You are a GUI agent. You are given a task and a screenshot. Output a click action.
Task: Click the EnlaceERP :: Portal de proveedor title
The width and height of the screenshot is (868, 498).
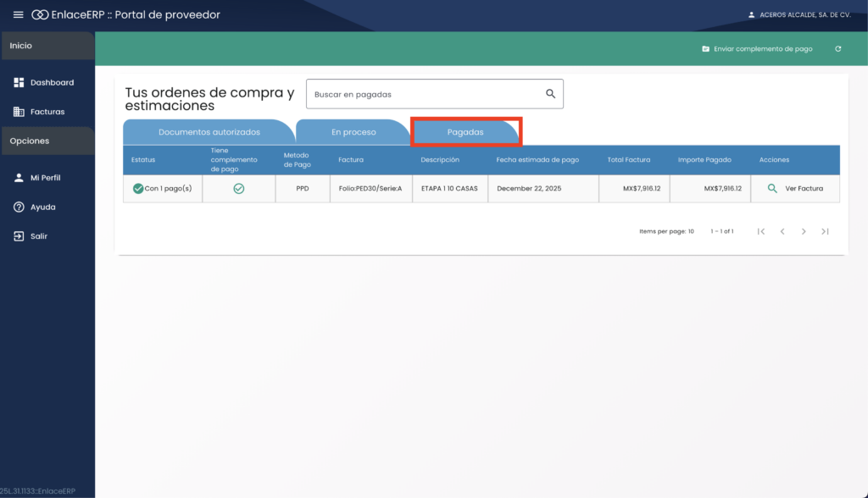(136, 15)
